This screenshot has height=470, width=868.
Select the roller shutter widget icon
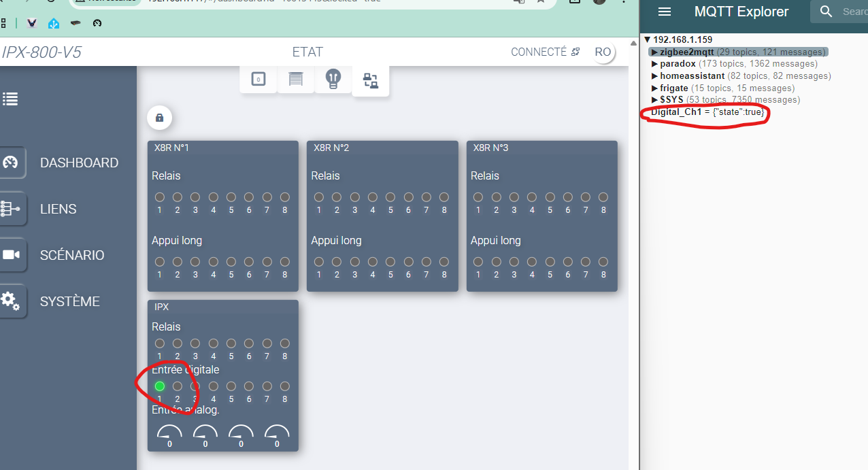tap(295, 79)
